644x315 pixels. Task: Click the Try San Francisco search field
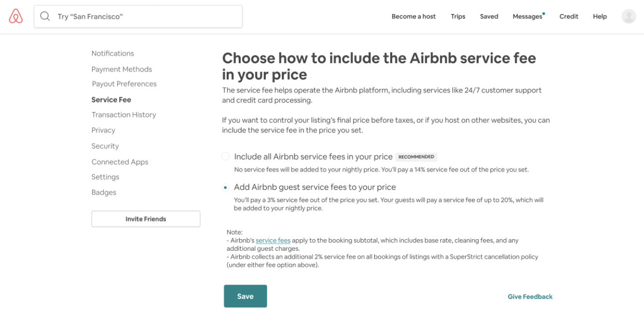pyautogui.click(x=138, y=16)
